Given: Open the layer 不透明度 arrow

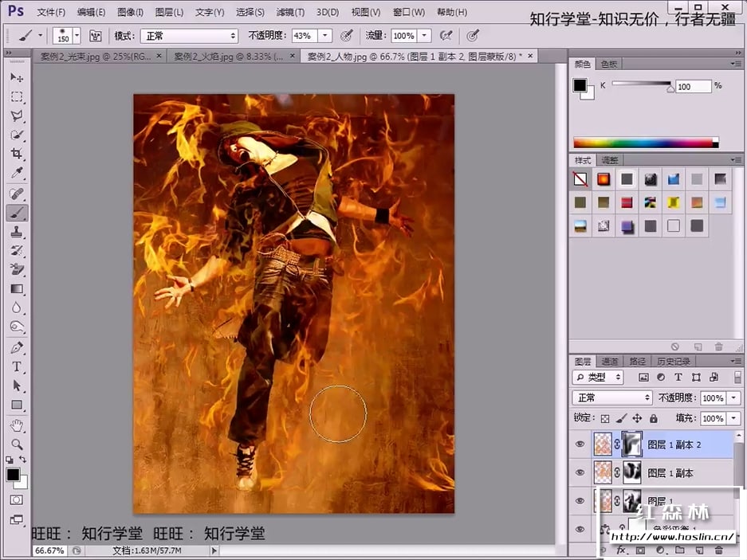Looking at the screenshot, I should pyautogui.click(x=733, y=397).
